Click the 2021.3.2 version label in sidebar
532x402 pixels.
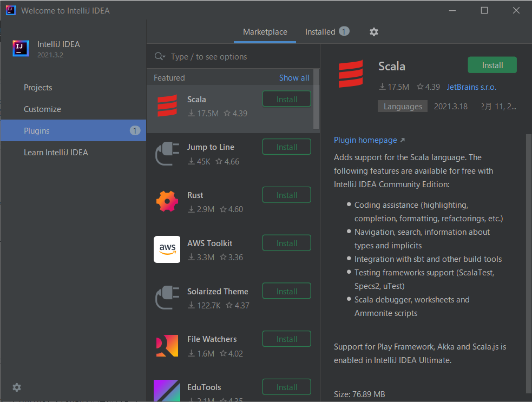(50, 55)
